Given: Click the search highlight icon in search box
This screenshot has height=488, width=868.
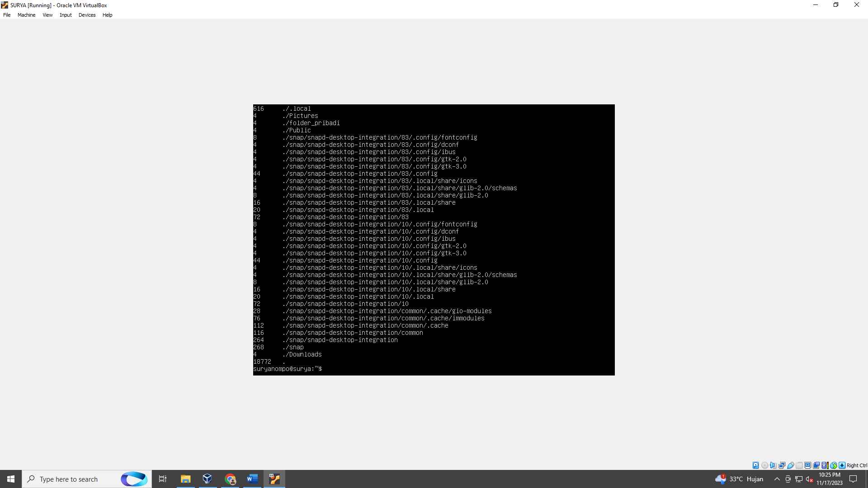Looking at the screenshot, I should coord(134,479).
